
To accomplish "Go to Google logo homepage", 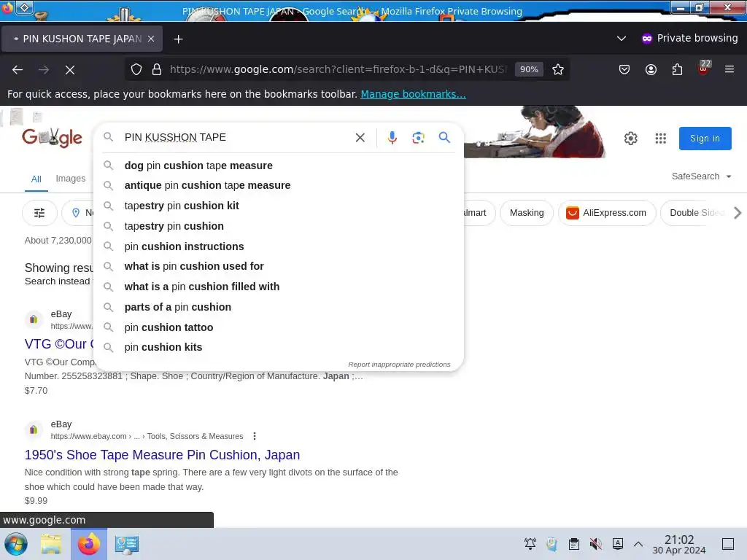I will [x=52, y=138].
